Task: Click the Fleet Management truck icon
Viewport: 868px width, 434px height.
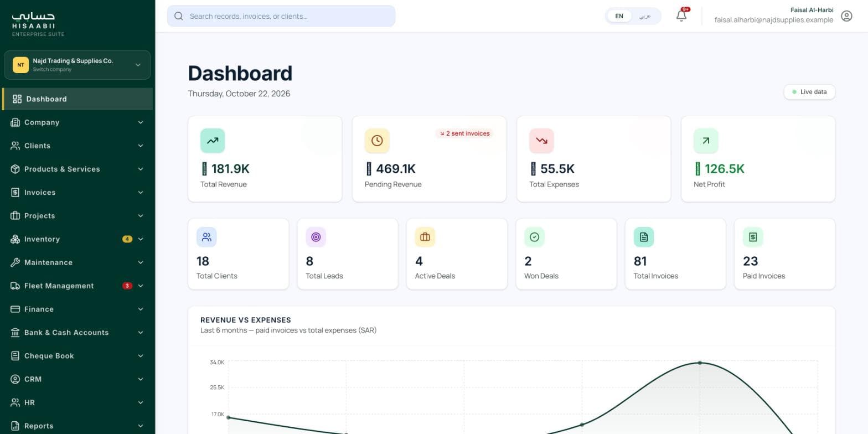Action: coord(15,286)
